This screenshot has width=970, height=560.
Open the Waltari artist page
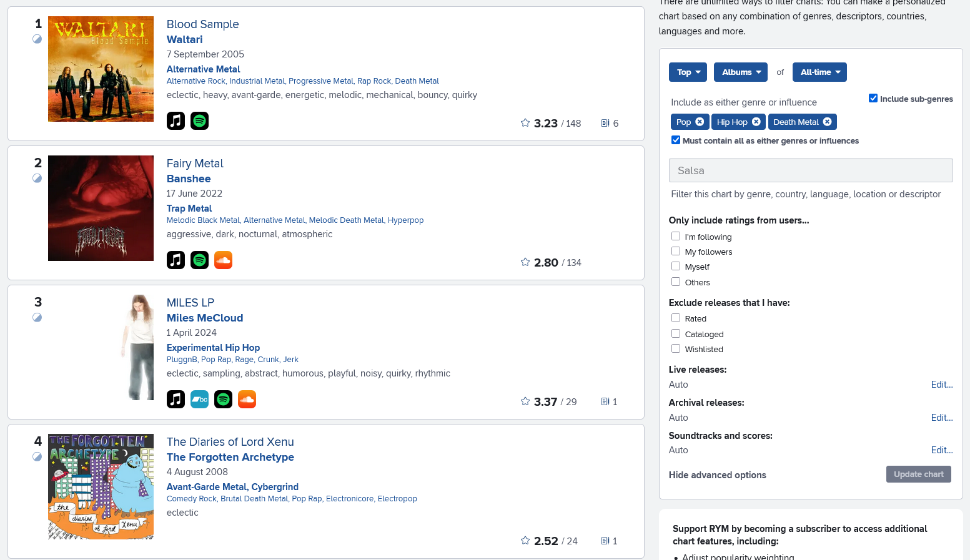(x=184, y=39)
